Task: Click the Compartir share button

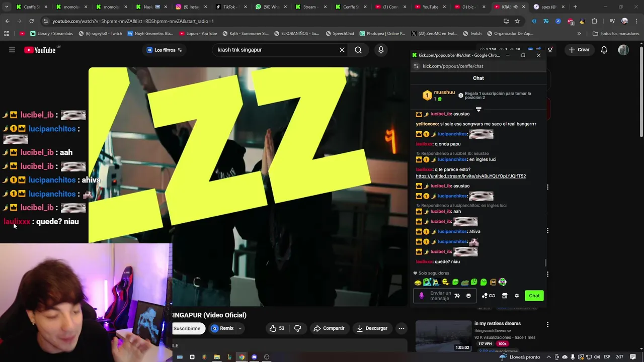Action: tap(329, 328)
